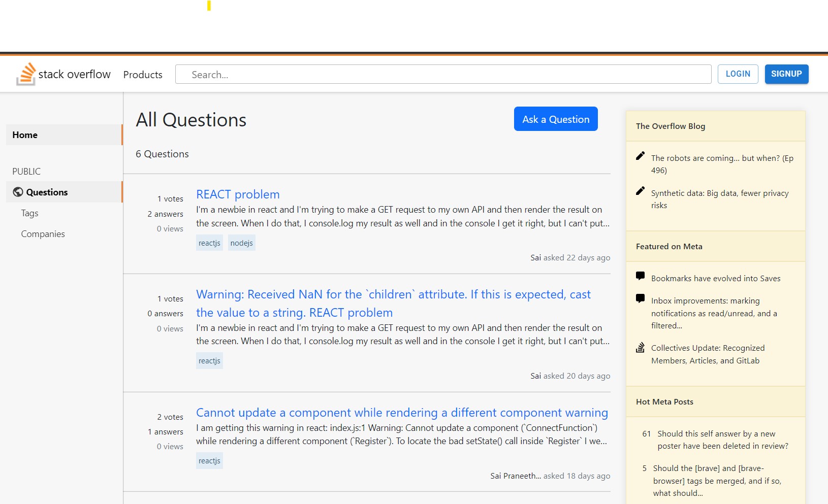The image size is (828, 504).
Task: Open 'Cannot update a component' question
Action: 402,413
